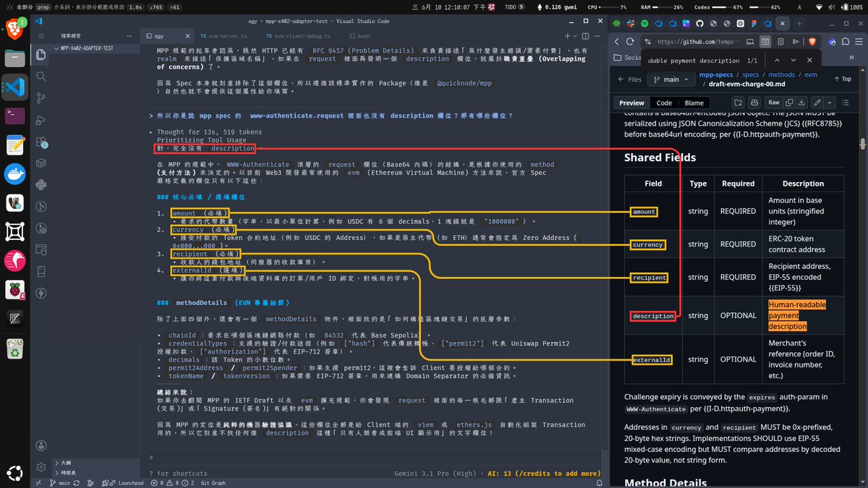
Task: Select the Code view on GitHub
Action: point(664,103)
